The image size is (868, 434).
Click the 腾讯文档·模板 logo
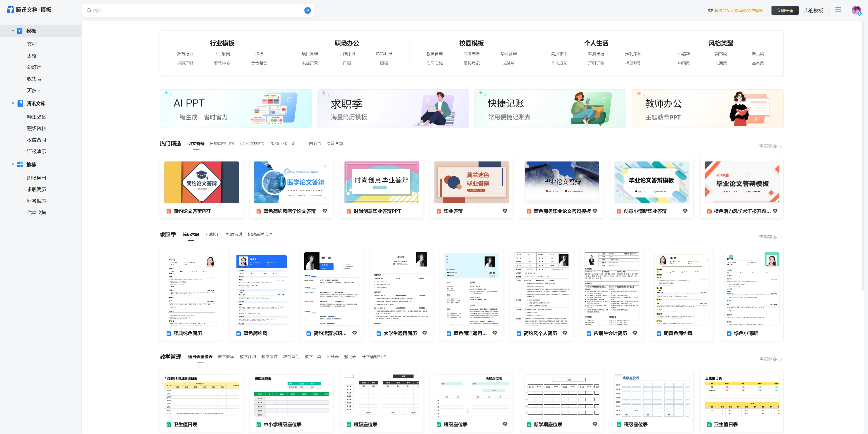pyautogui.click(x=30, y=10)
